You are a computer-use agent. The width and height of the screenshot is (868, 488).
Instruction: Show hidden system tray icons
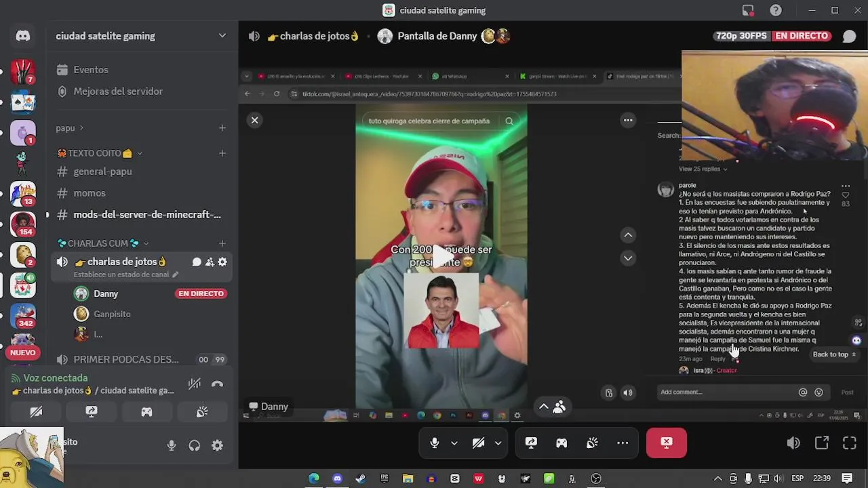717,479
